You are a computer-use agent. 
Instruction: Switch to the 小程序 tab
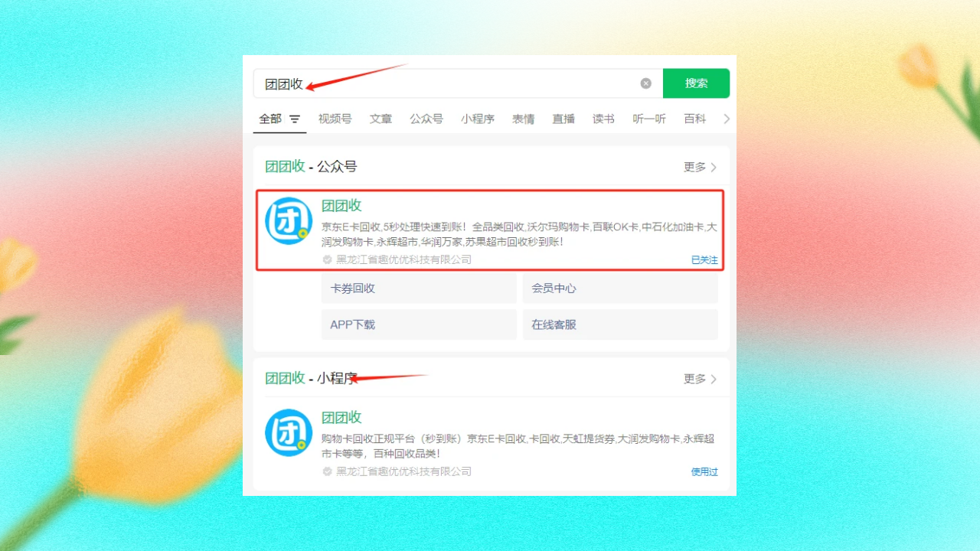478,119
